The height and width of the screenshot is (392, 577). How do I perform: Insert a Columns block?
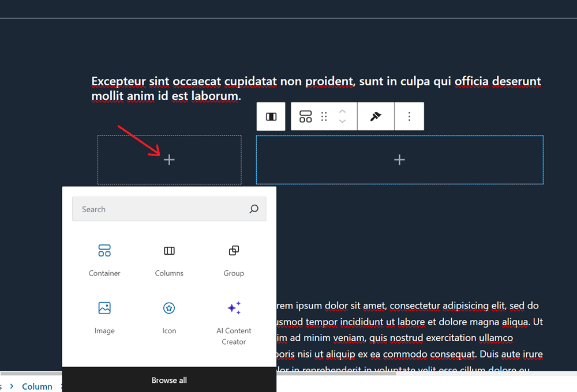(169, 259)
